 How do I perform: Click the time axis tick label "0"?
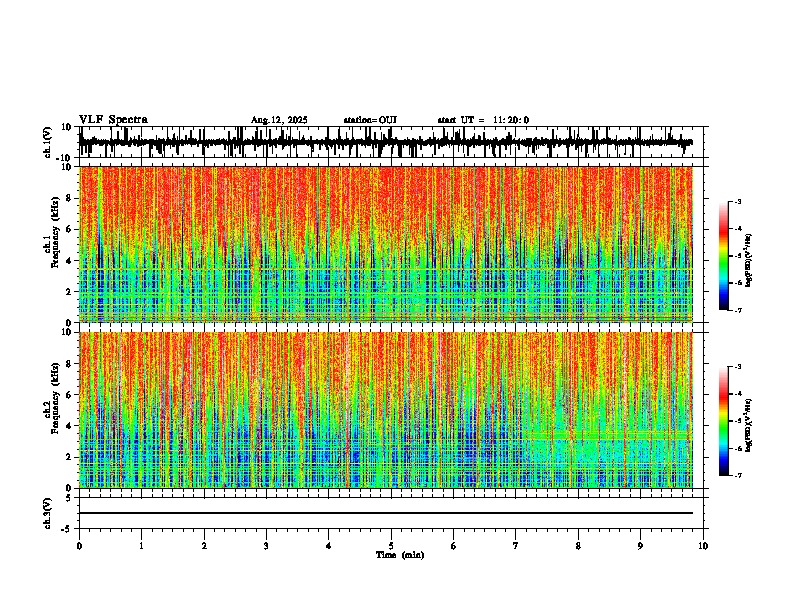(x=79, y=546)
